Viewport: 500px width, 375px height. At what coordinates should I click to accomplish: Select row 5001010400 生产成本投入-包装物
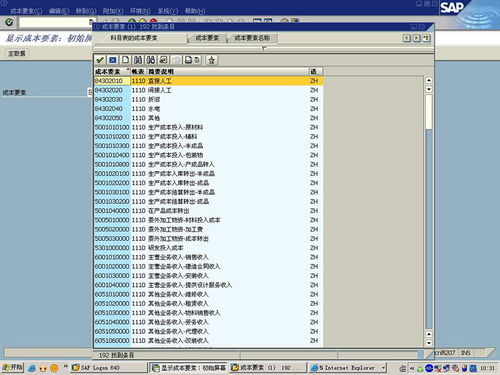pyautogui.click(x=208, y=155)
